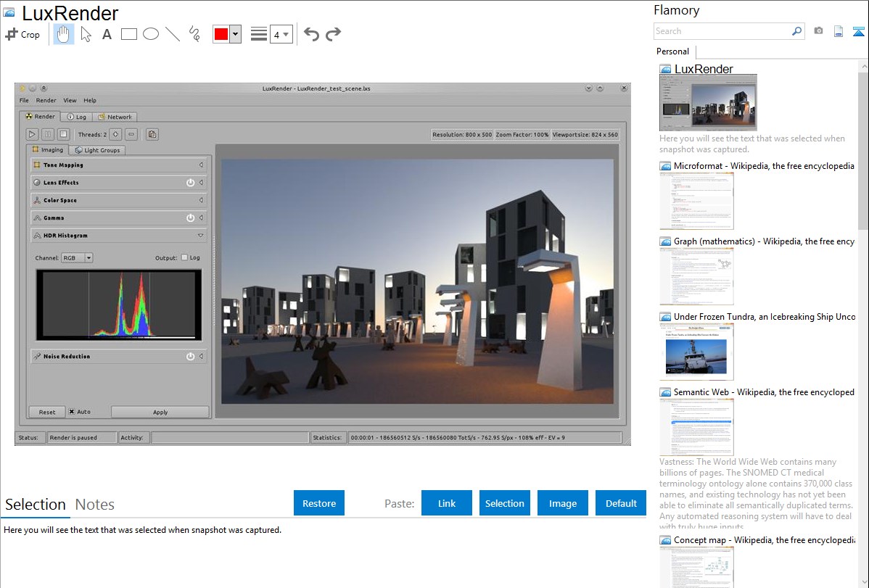869x588 pixels.
Task: Switch to the Notes tab
Action: pos(95,505)
